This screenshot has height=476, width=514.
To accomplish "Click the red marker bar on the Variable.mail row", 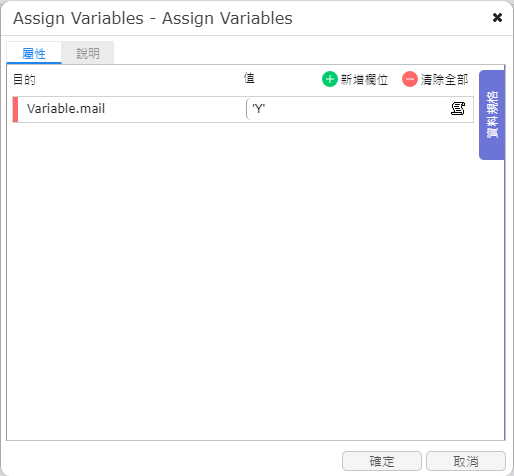I will coord(15,109).
